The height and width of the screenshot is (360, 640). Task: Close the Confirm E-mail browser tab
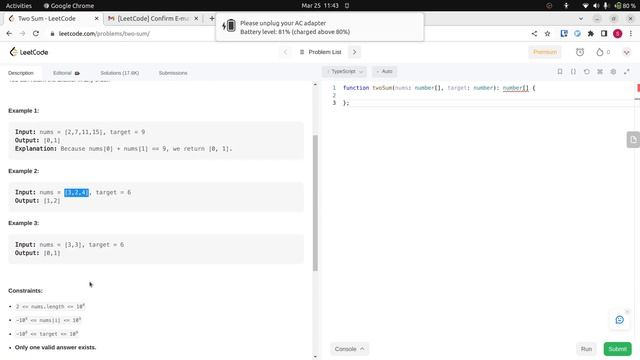[196, 18]
